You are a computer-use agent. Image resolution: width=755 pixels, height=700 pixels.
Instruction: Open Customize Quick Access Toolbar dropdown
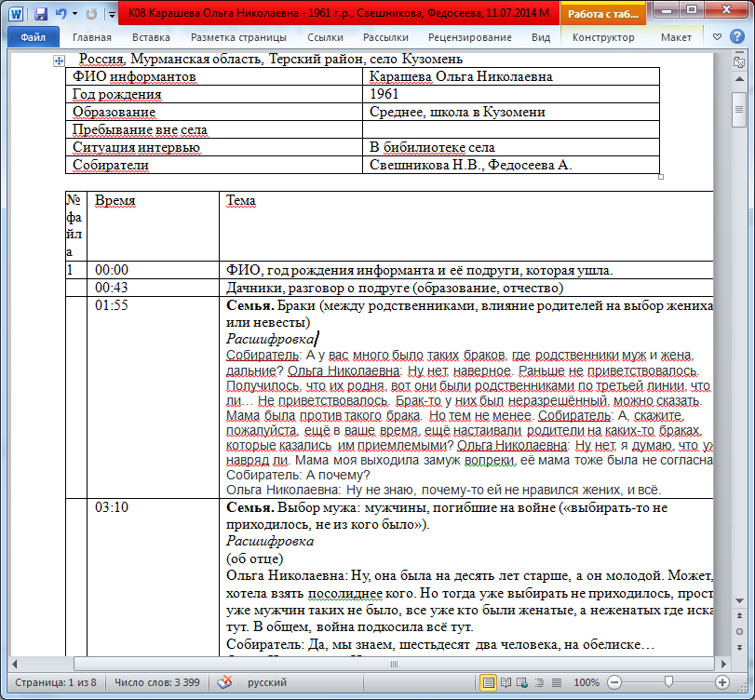pos(111,15)
